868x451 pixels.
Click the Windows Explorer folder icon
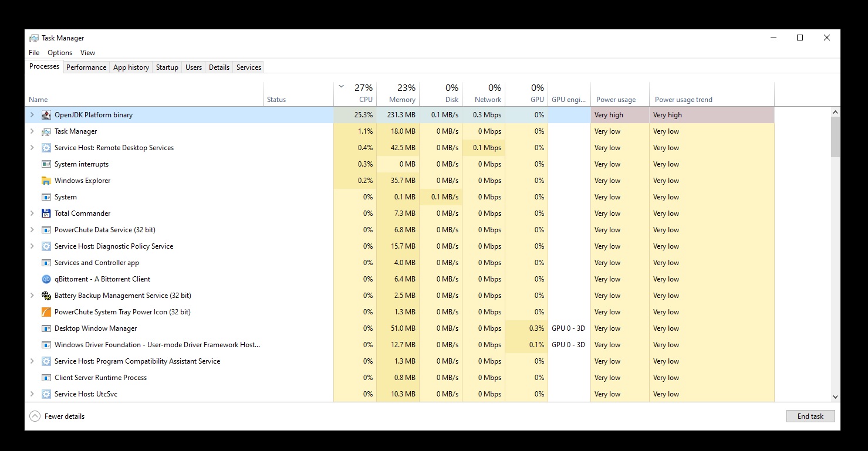click(46, 181)
